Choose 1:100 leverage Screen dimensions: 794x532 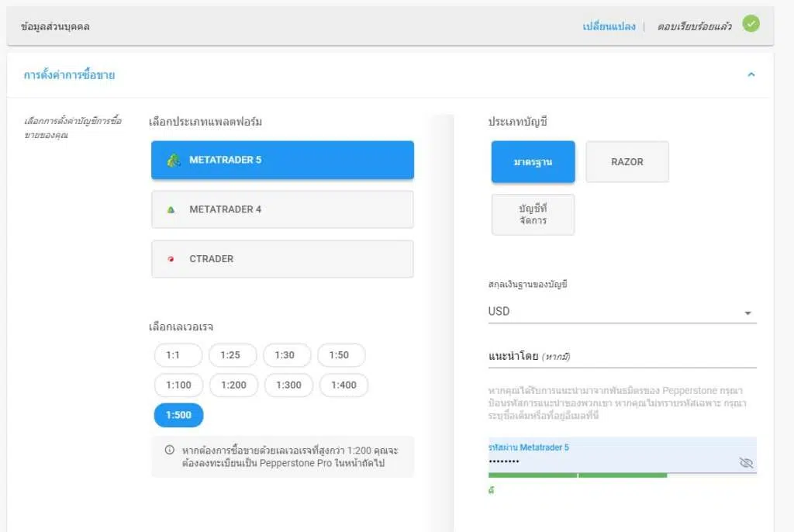(x=179, y=385)
